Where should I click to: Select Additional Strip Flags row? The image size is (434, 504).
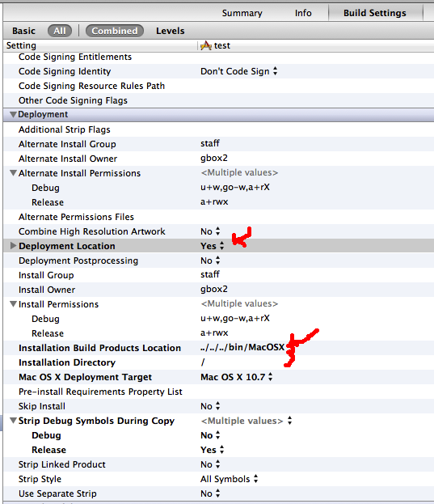[218, 129]
